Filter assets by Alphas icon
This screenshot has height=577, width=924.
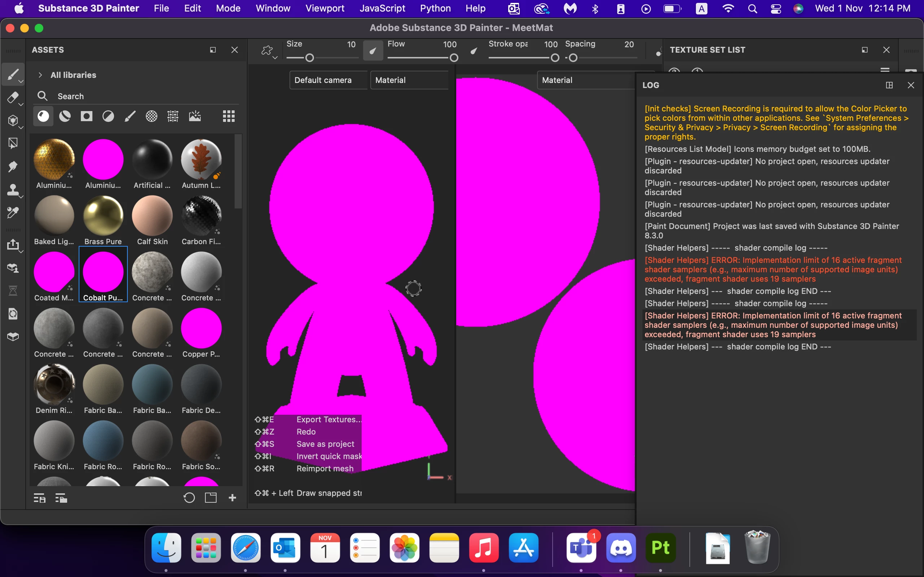tap(152, 116)
